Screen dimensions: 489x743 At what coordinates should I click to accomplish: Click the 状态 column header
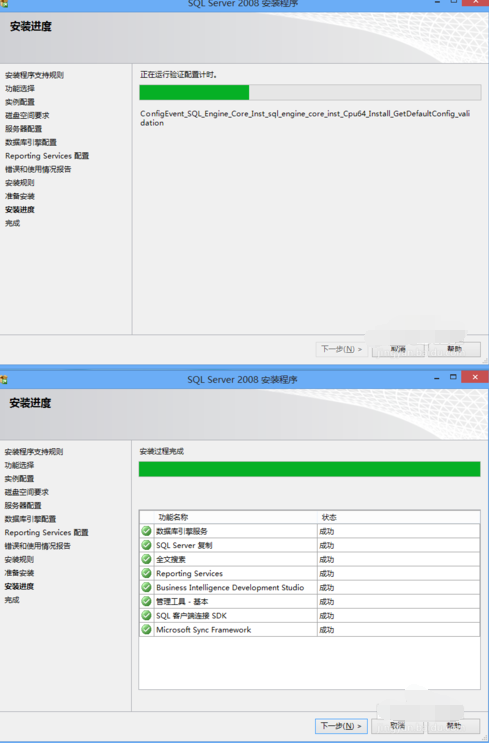tap(398, 517)
